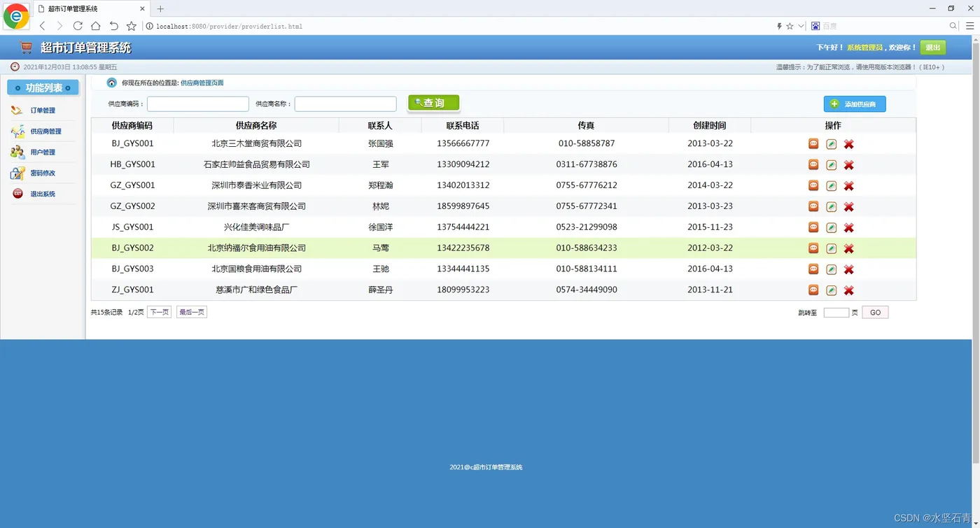
Task: Open a new browser tab
Action: pyautogui.click(x=160, y=9)
